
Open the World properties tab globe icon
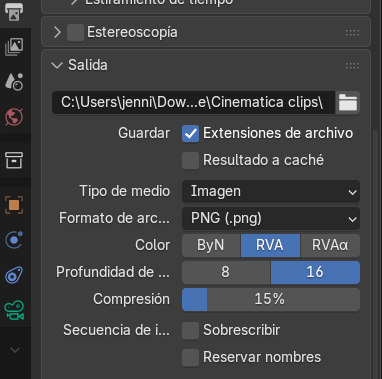pyautogui.click(x=14, y=117)
